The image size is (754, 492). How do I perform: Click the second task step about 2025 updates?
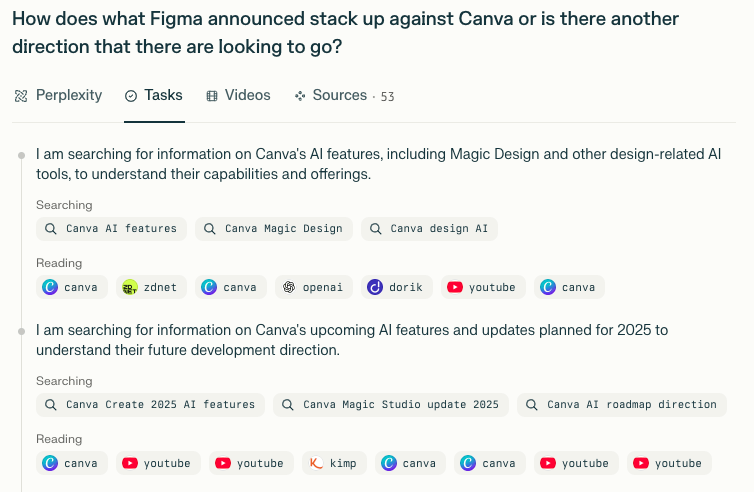click(352, 340)
